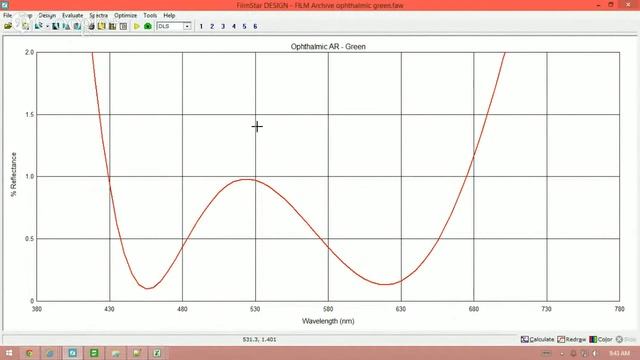Open file using the folder toolbar icon
The width and height of the screenshot is (640, 360).
8,26
